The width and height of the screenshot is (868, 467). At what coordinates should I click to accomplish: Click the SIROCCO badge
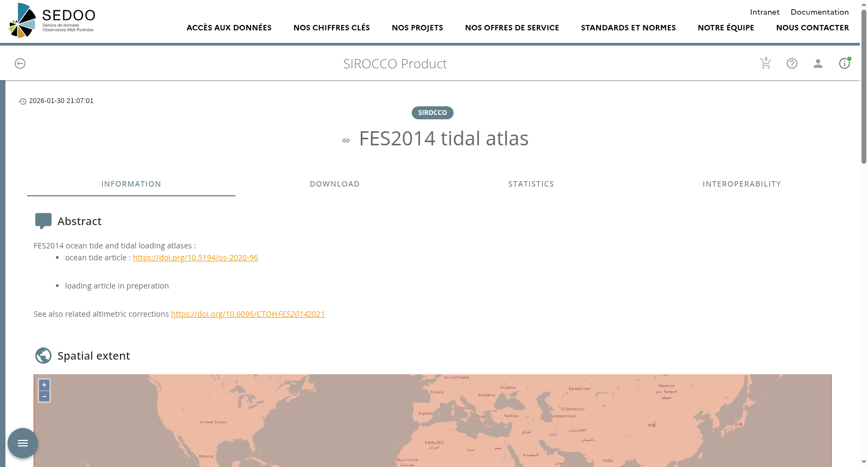coord(432,113)
